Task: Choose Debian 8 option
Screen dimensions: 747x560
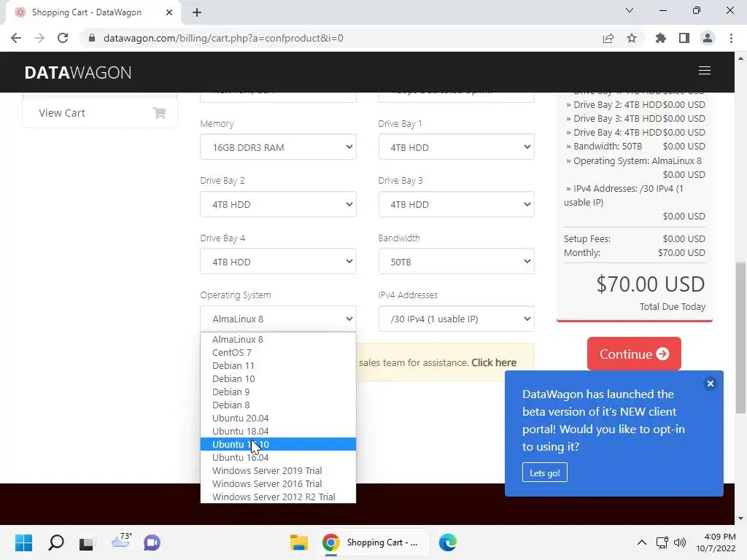Action: [x=278, y=405]
